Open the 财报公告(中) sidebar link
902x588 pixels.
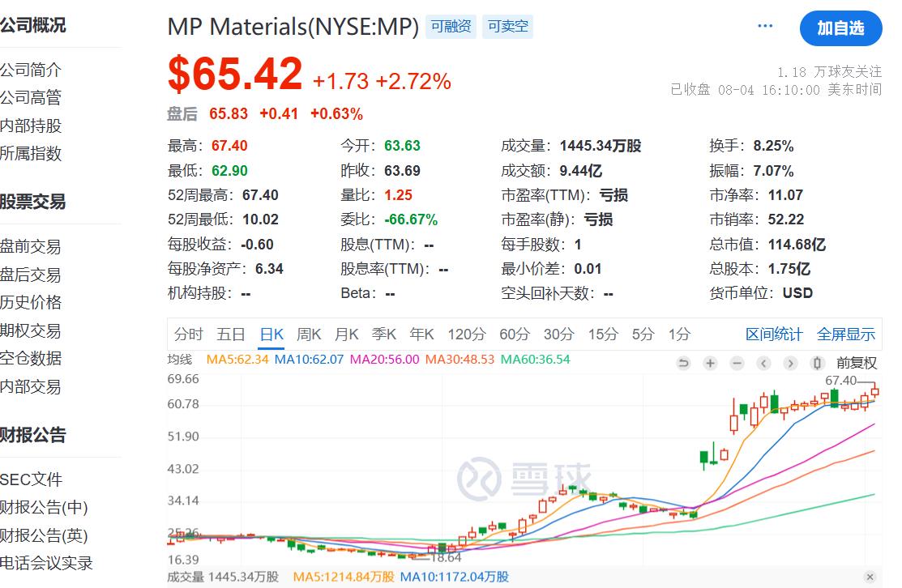44,507
